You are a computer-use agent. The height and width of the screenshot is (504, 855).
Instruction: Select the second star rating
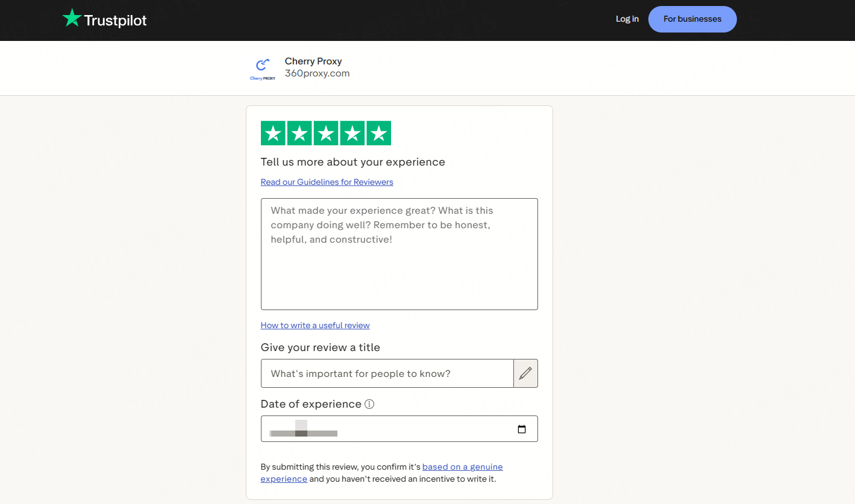pos(299,133)
